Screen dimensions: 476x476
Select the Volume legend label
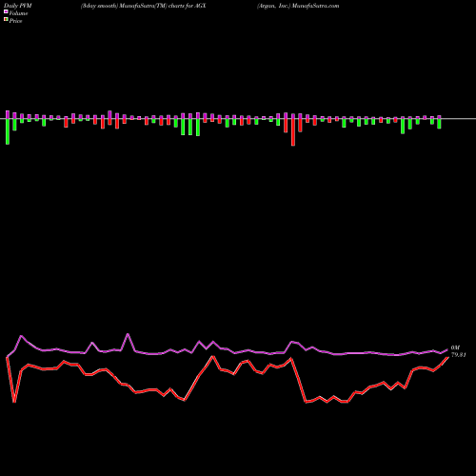click(x=18, y=13)
